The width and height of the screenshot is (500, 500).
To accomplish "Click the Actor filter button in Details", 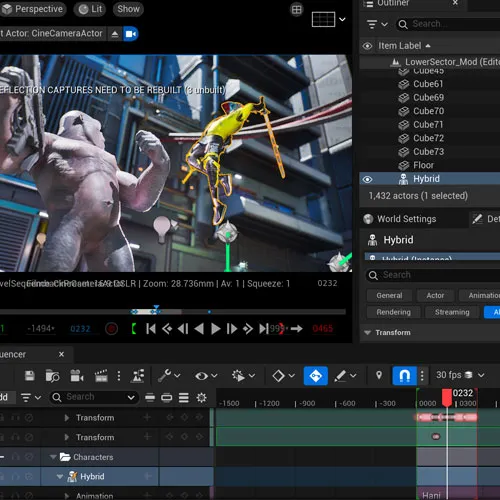I will point(435,295).
